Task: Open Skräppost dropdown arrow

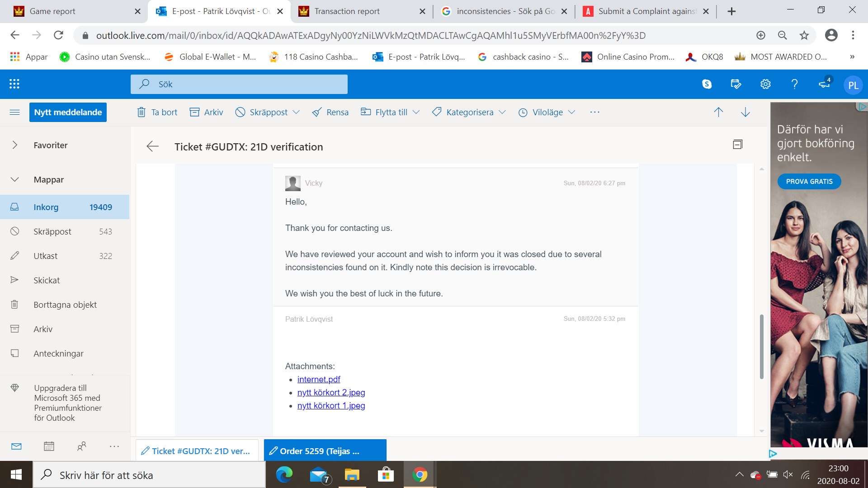Action: coord(296,112)
